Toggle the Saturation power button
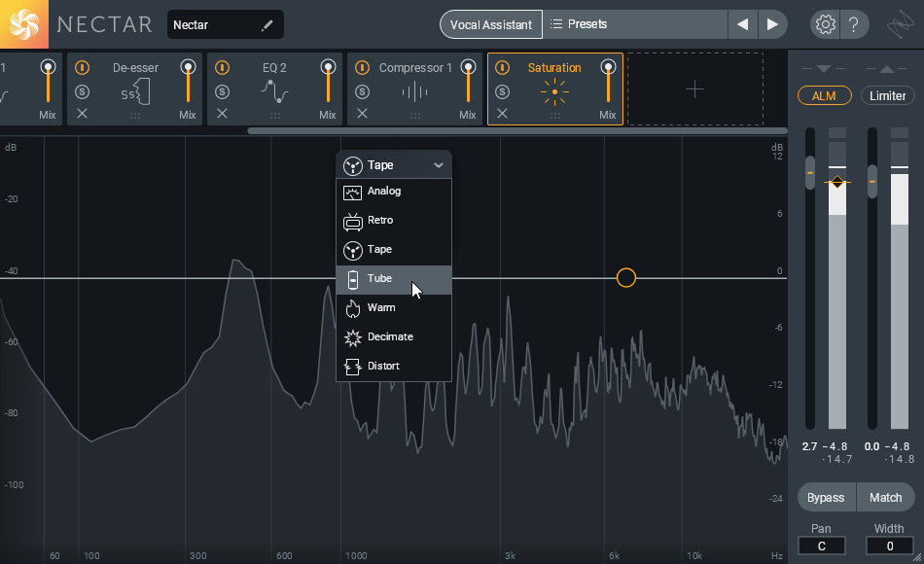 [502, 68]
